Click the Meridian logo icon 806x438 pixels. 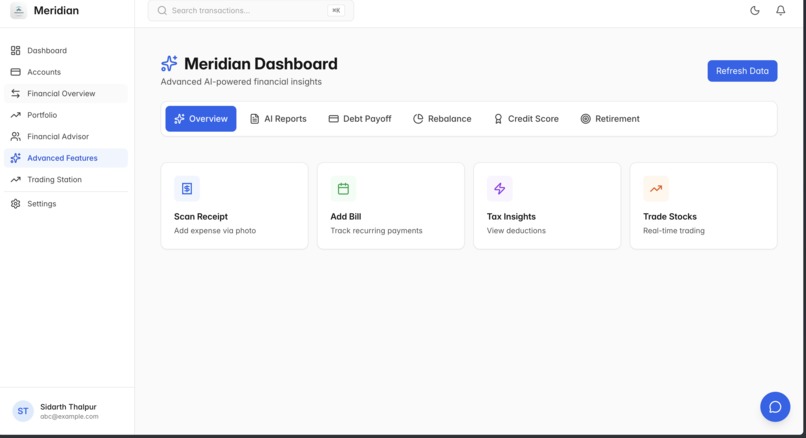pyautogui.click(x=19, y=11)
